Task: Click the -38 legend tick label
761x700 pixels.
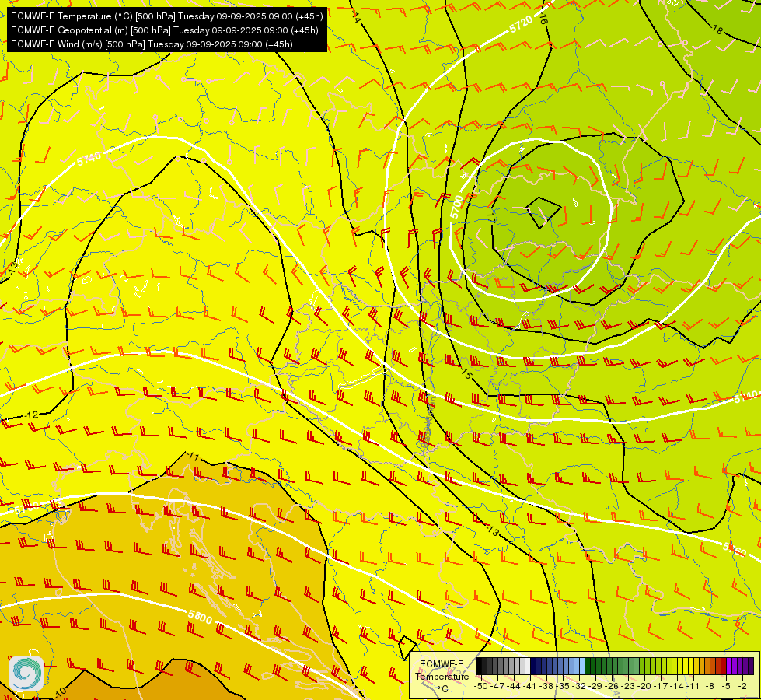Action: 546,686
